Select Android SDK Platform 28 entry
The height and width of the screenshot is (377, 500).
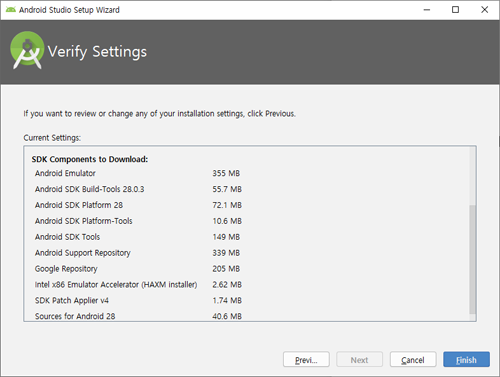pyautogui.click(x=79, y=205)
